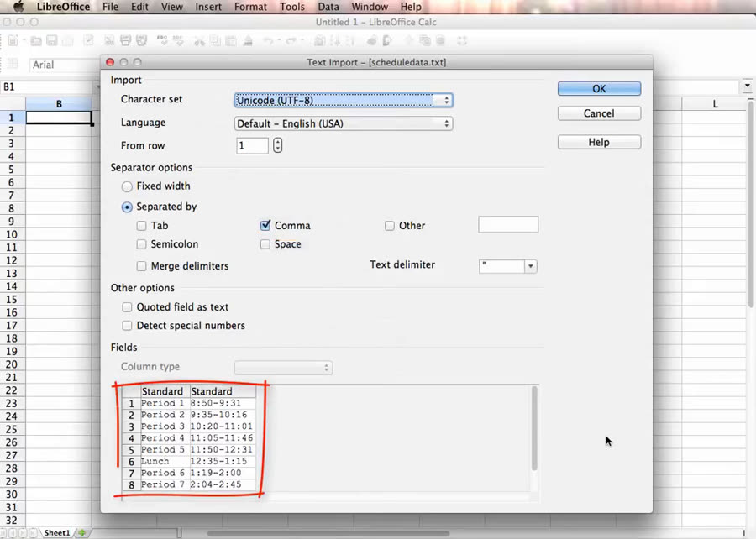Open the Language dropdown

pyautogui.click(x=344, y=123)
